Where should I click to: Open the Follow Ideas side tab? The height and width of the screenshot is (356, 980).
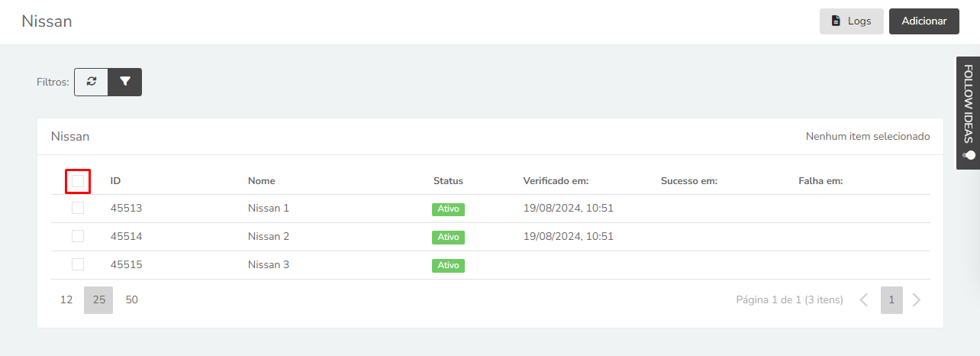(968, 112)
